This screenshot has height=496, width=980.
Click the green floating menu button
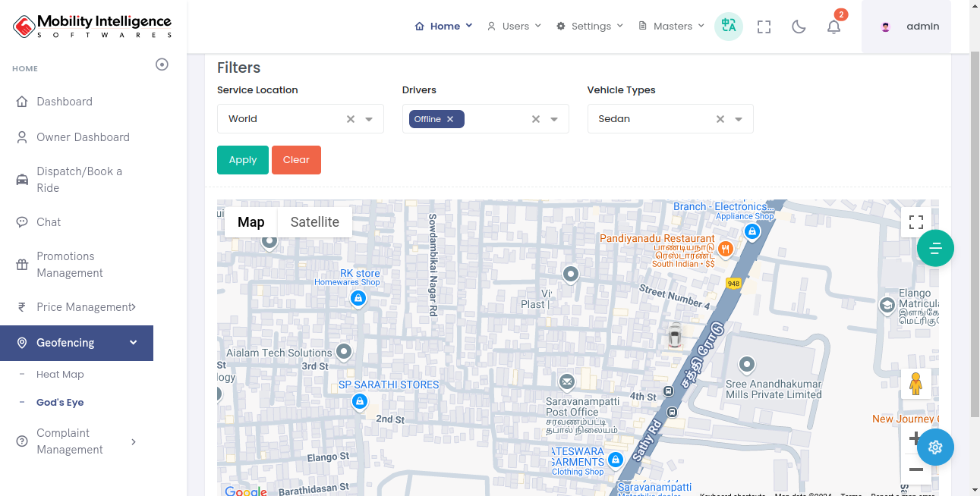tap(935, 248)
